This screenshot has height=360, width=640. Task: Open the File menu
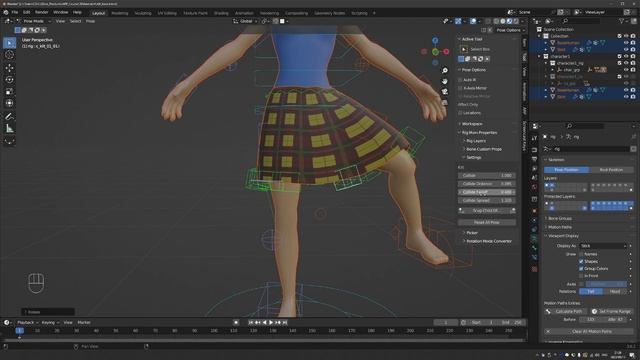(x=15, y=12)
